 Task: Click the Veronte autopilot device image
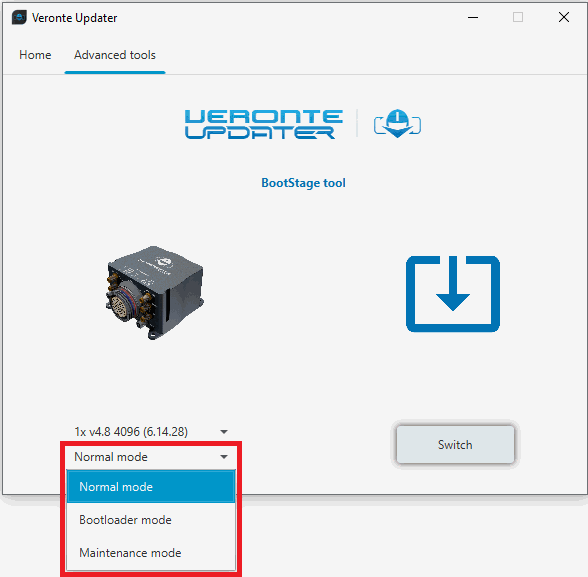pyautogui.click(x=154, y=292)
